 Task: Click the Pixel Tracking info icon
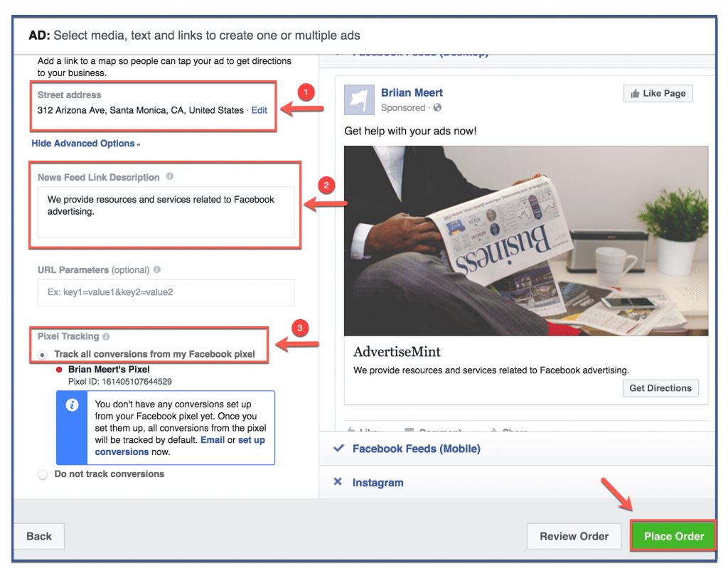tap(106, 336)
